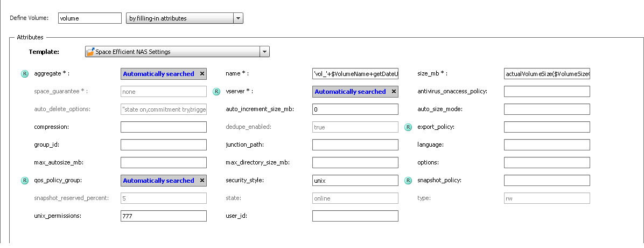Viewport: 644px width, 248px height.
Task: Click the 'Attributes' group heading
Action: (x=30, y=37)
